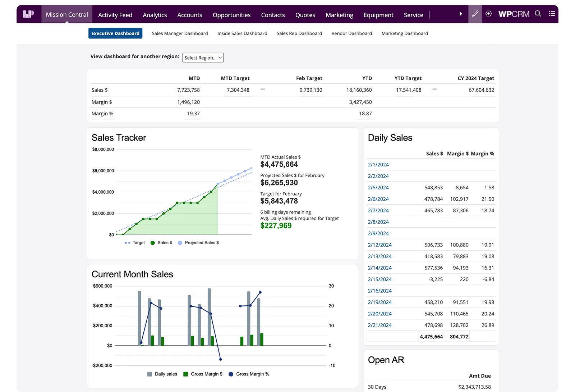Screen dimensions: 575x392
Task: Show more tabs with the arrow icon
Action: pyautogui.click(x=461, y=14)
